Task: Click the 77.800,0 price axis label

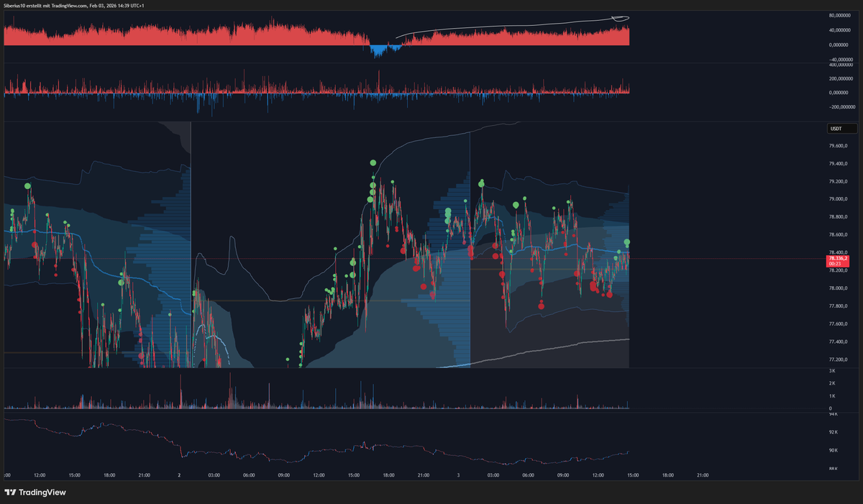Action: pyautogui.click(x=839, y=306)
